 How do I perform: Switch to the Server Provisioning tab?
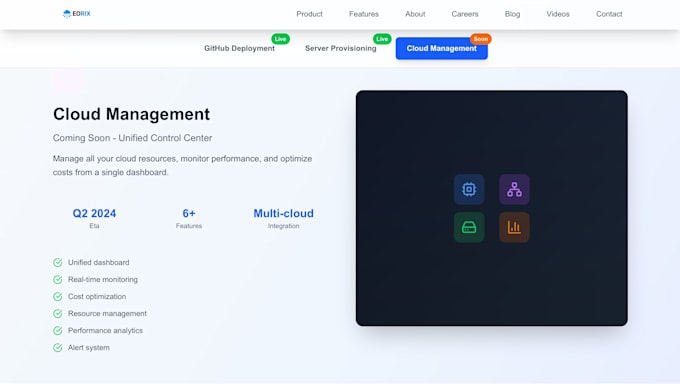tap(340, 48)
